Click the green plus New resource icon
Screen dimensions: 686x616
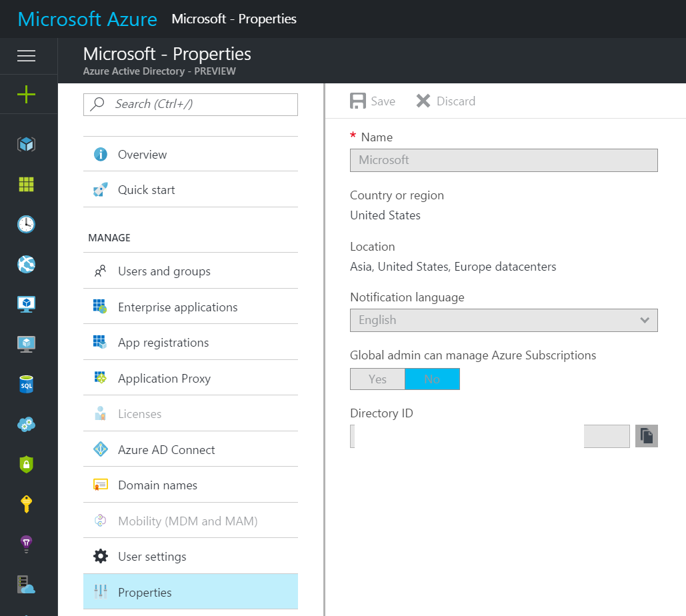27,95
